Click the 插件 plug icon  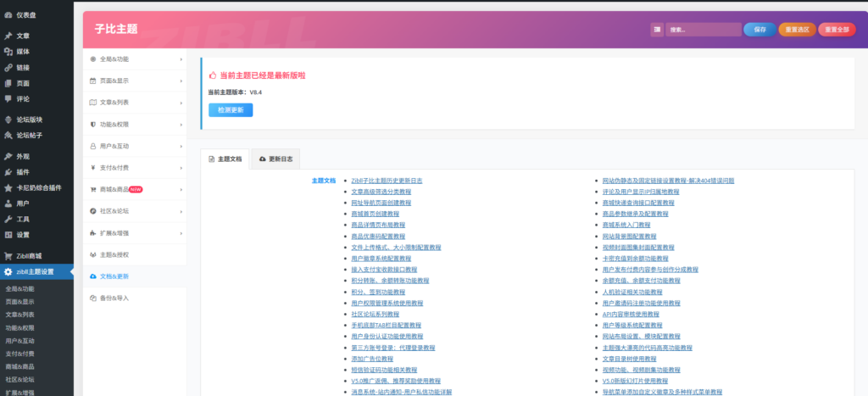8,171
